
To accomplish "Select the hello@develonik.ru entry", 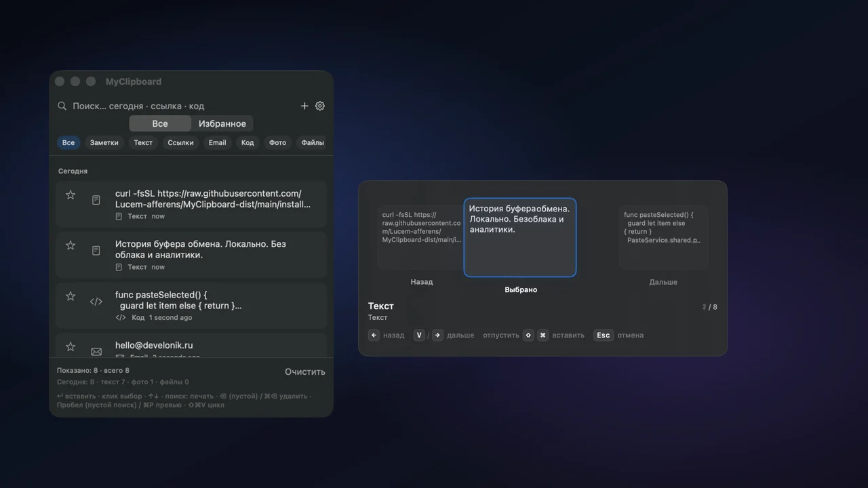I will (x=191, y=346).
